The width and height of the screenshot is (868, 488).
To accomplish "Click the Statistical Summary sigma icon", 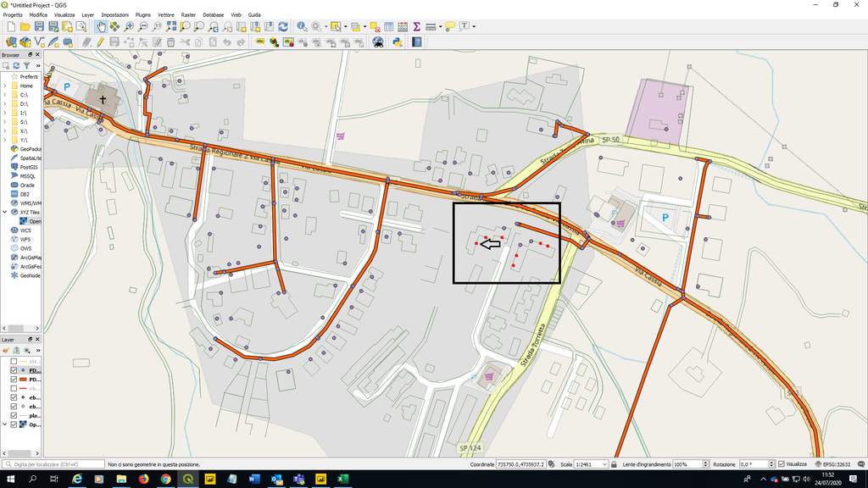I will coord(416,27).
